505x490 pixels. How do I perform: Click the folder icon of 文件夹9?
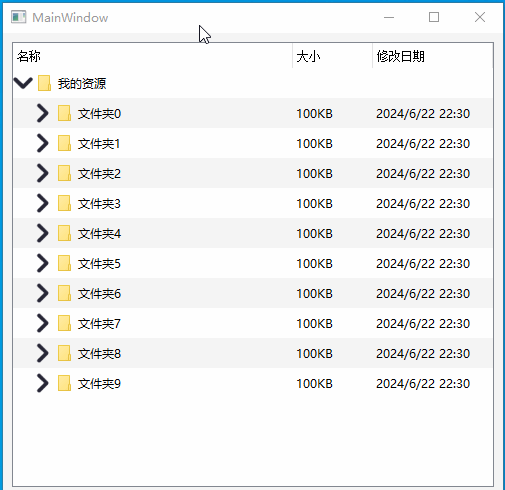coord(64,383)
